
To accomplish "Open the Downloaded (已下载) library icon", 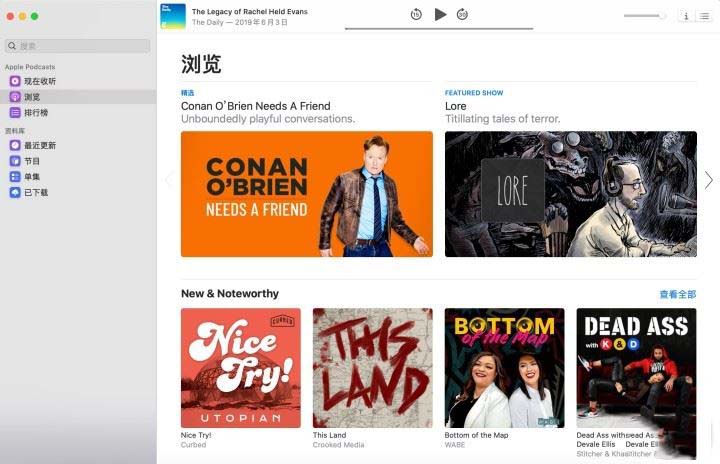I will (x=15, y=192).
